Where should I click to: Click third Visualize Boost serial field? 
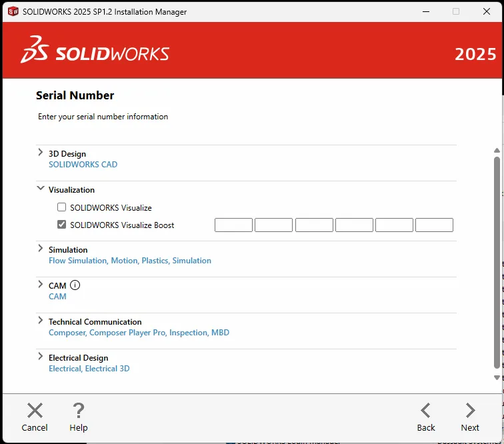(314, 225)
